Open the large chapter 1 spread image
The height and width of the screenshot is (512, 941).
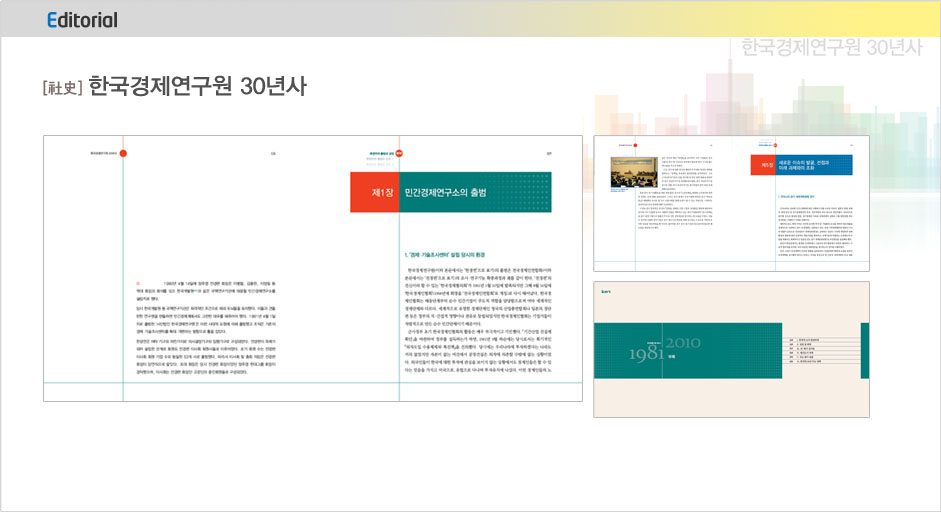tap(313, 268)
